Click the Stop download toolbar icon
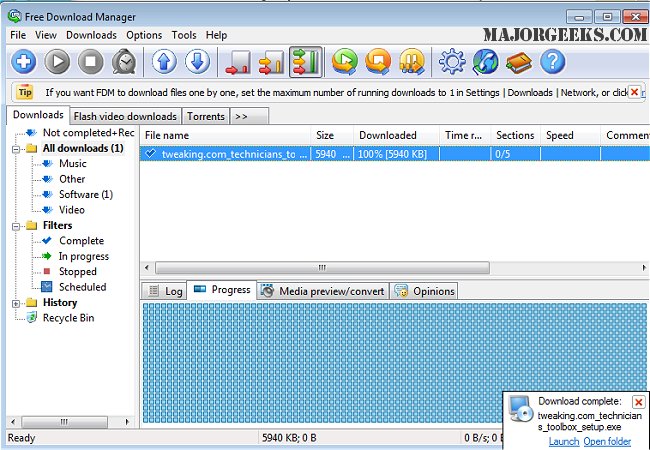The height and width of the screenshot is (450, 650). point(91,62)
